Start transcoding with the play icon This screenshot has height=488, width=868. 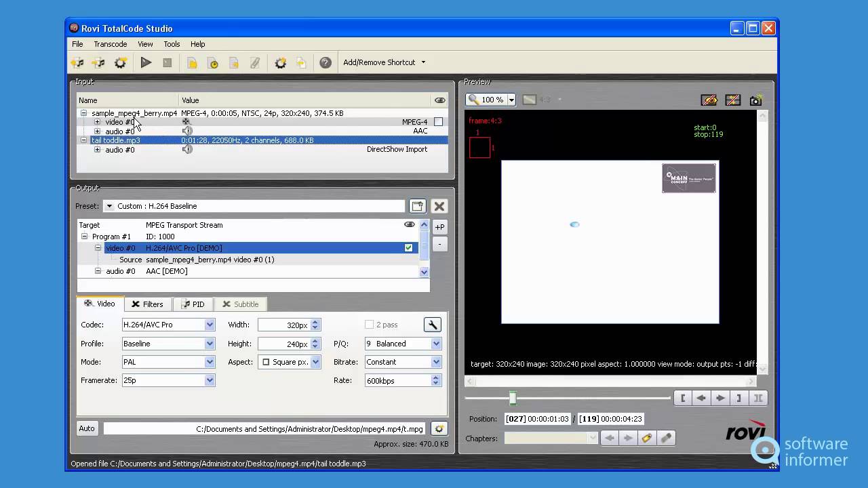coord(146,62)
